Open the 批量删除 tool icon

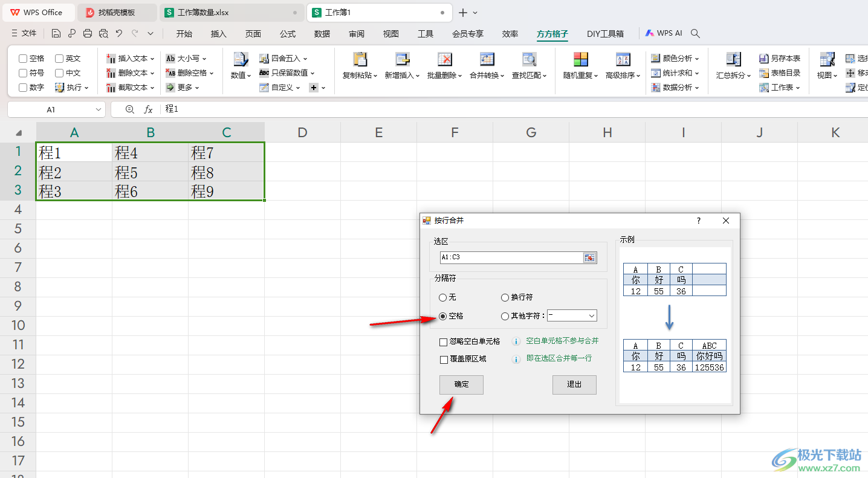coord(445,59)
